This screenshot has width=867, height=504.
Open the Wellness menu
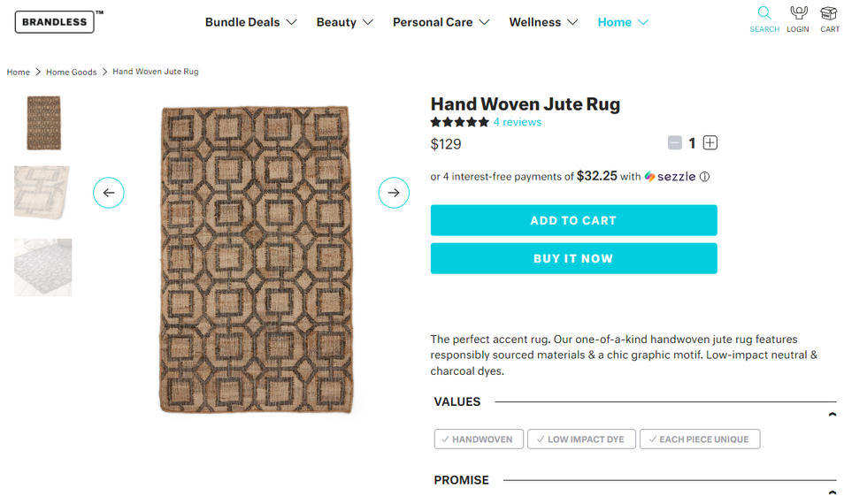[x=543, y=22]
